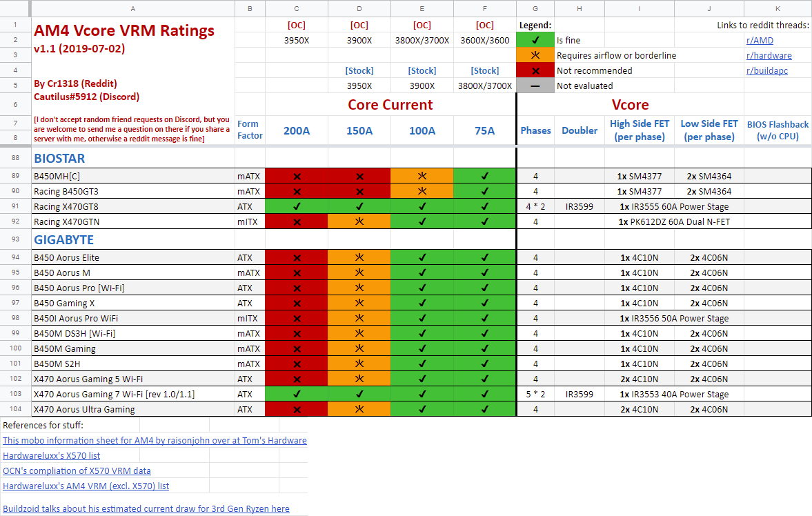Click the 'B450 Aorus M' cell
This screenshot has height=516, width=812.
[133, 272]
